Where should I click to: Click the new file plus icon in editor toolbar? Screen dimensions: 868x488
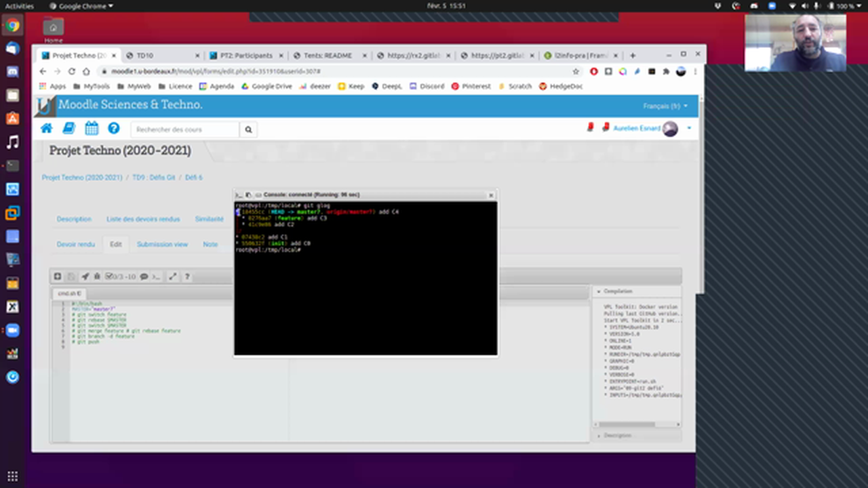[x=58, y=277]
